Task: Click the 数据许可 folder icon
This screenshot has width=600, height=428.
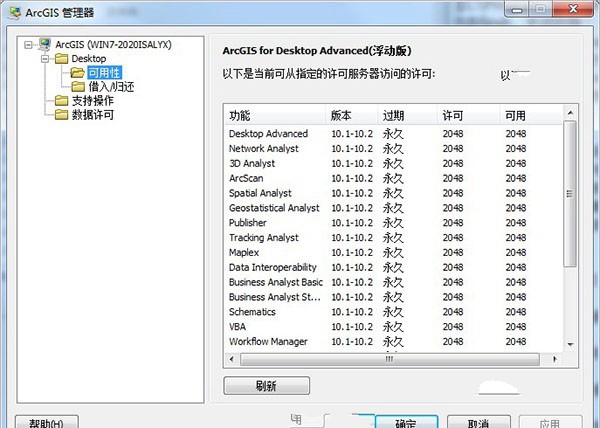Action: 61,114
